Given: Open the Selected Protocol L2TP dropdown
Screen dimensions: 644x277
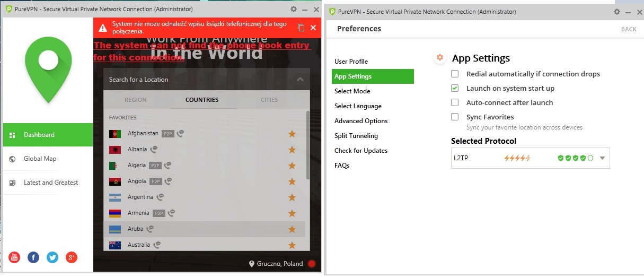Looking at the screenshot, I should pyautogui.click(x=531, y=158).
